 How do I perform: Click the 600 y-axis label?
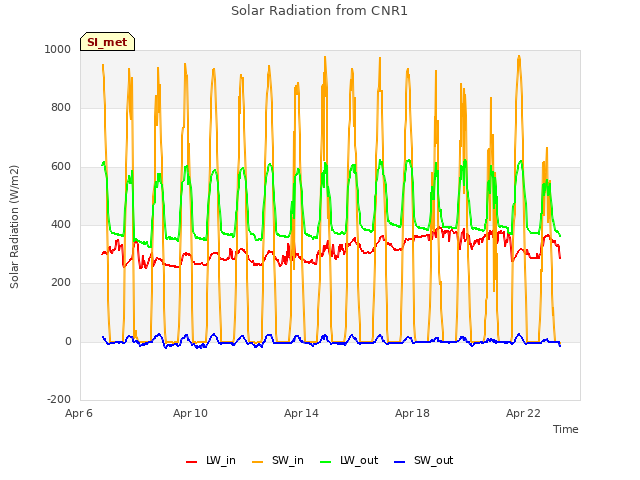[61, 167]
